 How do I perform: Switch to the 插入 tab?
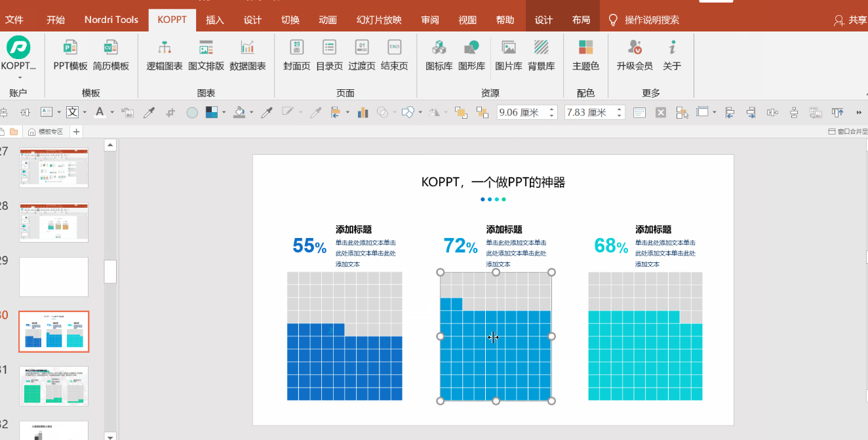click(x=215, y=20)
